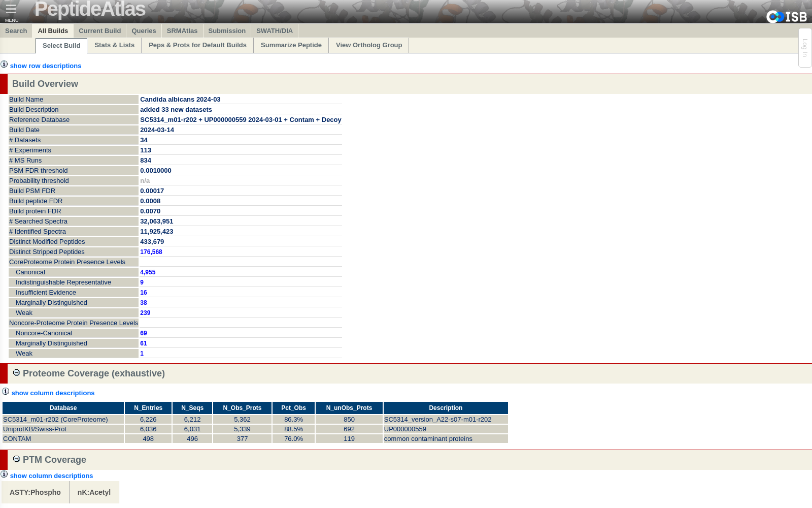Open Noncore-Canonical count 69
Image resolution: width=812 pixels, height=508 pixels.
coord(144,333)
